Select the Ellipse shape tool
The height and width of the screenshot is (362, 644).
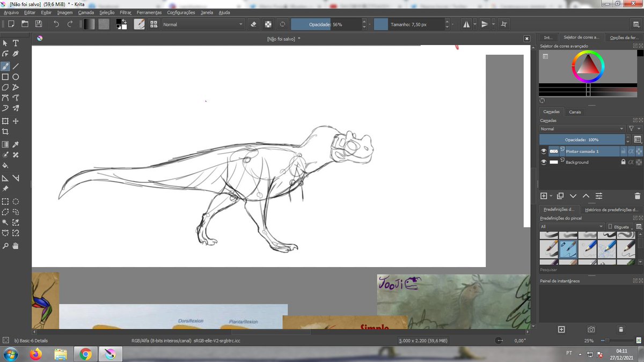pos(16,77)
